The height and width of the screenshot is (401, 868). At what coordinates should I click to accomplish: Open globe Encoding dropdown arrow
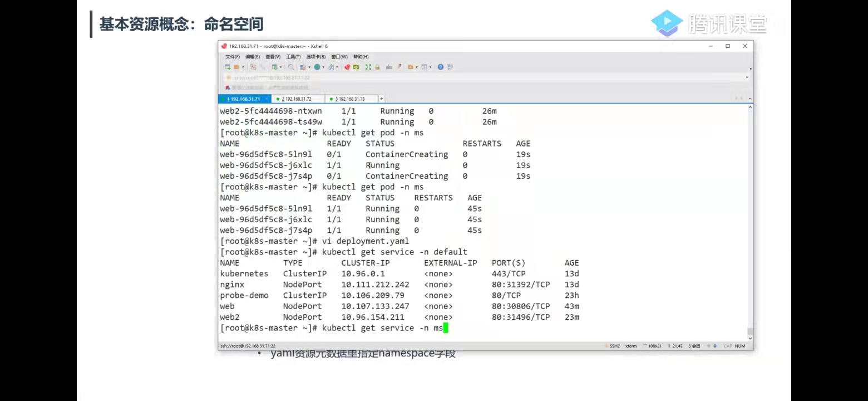(x=323, y=67)
